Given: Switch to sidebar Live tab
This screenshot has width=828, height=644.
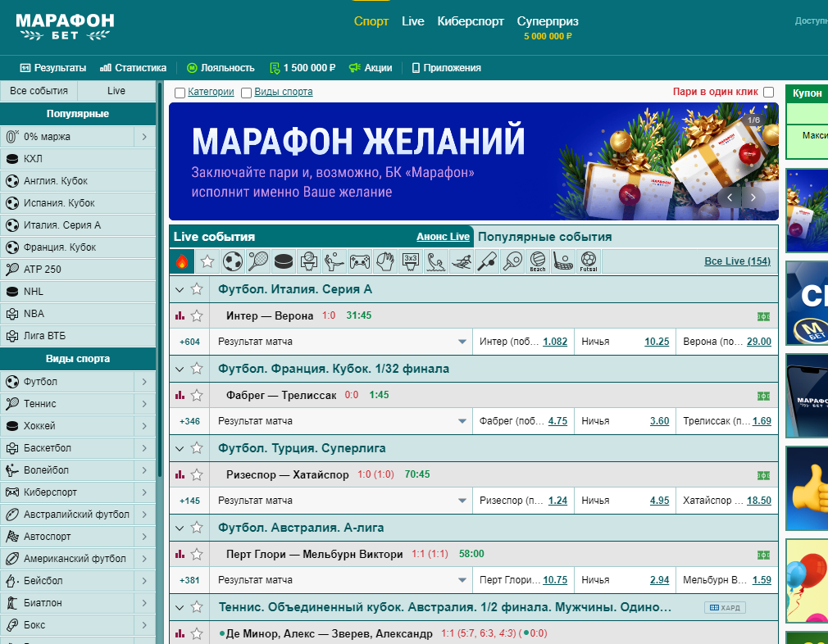Looking at the screenshot, I should (116, 91).
